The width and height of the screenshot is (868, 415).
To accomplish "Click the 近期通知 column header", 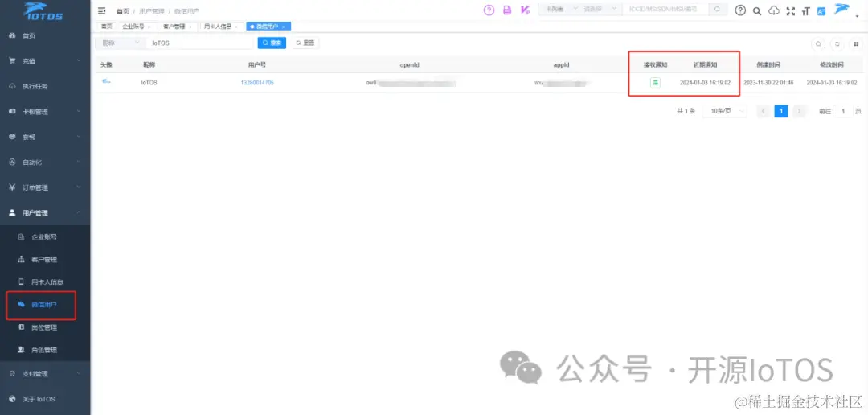I will pos(706,65).
